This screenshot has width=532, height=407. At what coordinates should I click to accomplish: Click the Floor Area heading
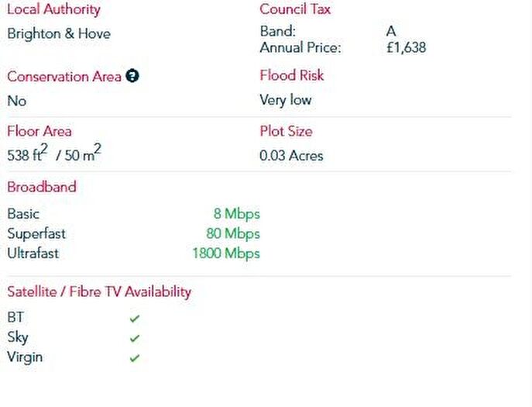point(39,131)
